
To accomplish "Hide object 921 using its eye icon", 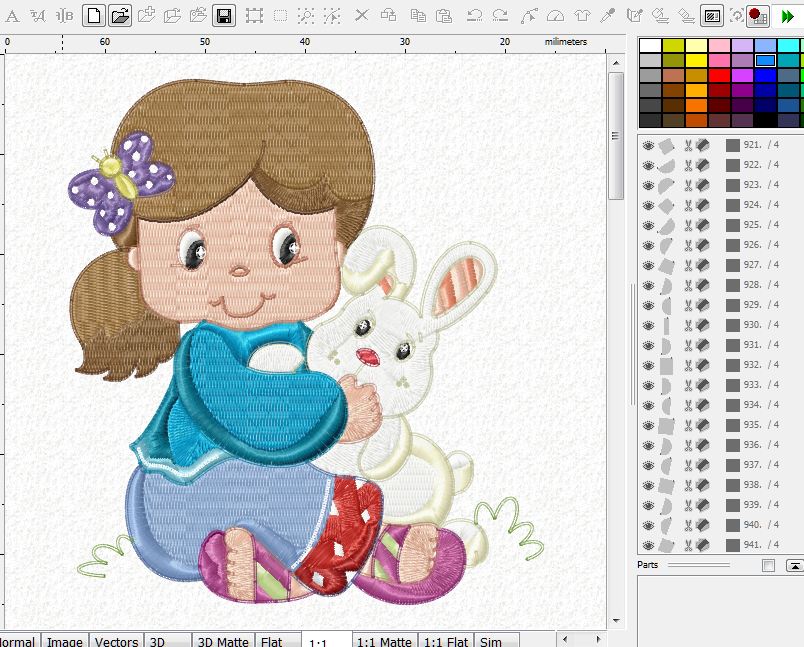I will (x=648, y=145).
